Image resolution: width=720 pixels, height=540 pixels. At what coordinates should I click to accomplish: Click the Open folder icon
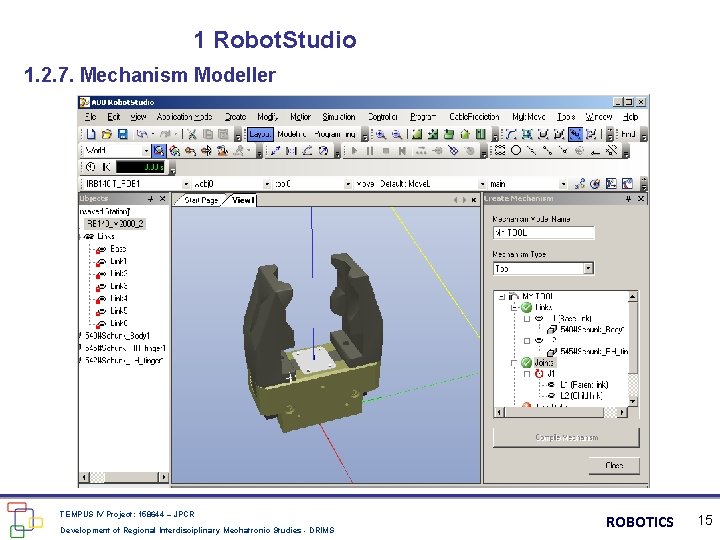pyautogui.click(x=107, y=134)
